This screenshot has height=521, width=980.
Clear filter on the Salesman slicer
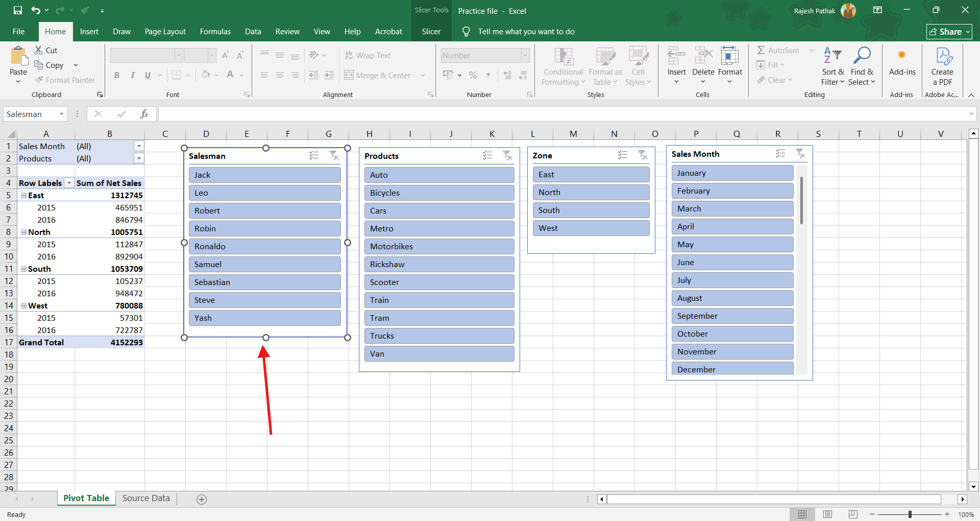click(x=334, y=155)
